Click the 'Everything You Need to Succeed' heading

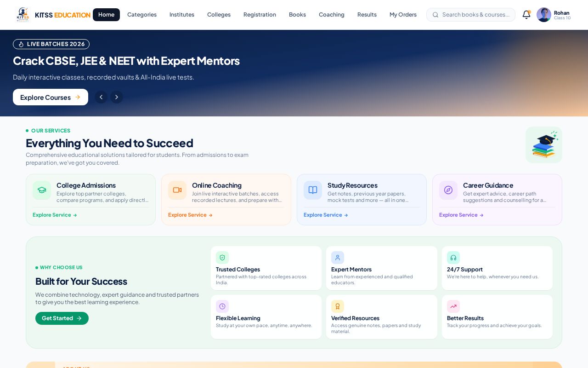point(109,143)
